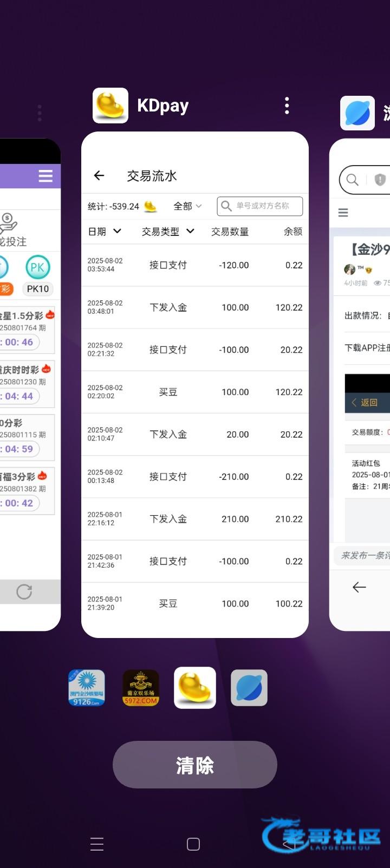Open the 5972.COM casino app in dock
Viewport: 390px width, 868px height.
[141, 688]
